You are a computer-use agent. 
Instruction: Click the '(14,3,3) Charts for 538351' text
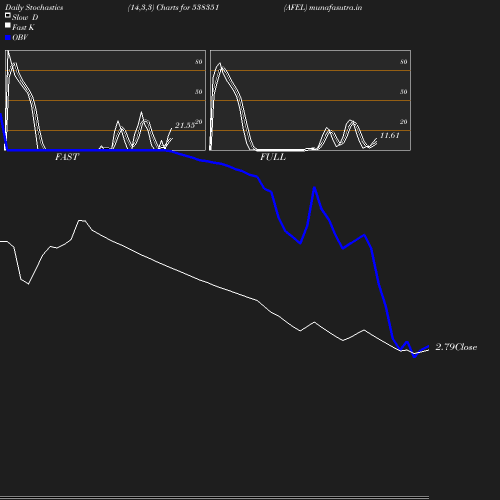pos(173,8)
